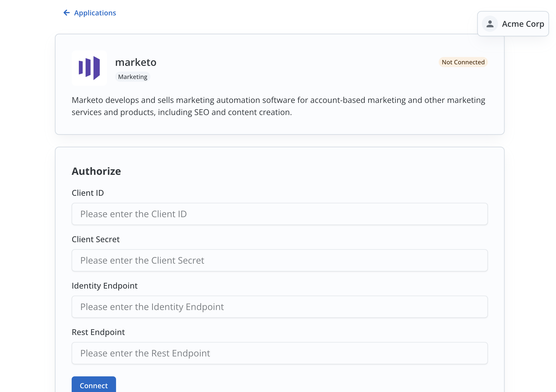Click the Marketo description text

coord(277,106)
